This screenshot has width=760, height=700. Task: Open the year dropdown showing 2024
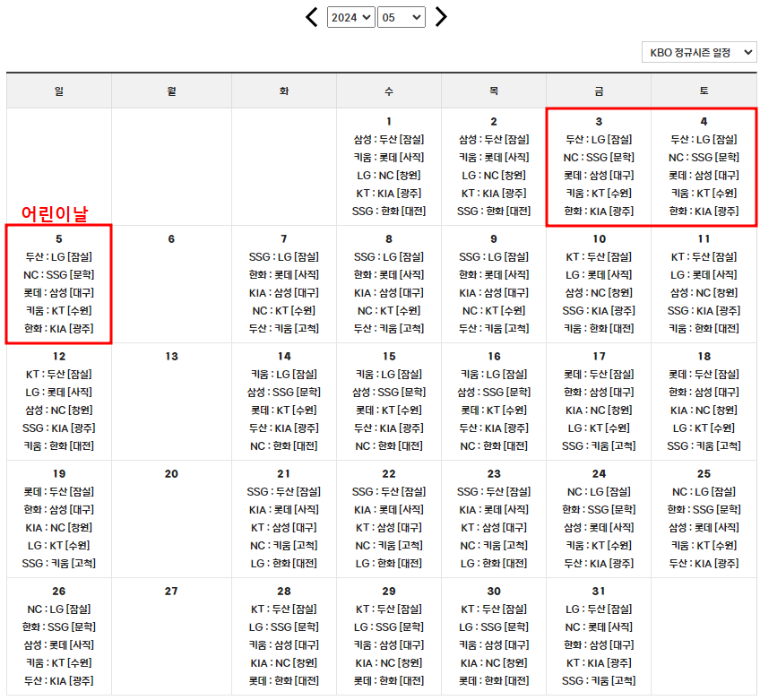tap(350, 16)
